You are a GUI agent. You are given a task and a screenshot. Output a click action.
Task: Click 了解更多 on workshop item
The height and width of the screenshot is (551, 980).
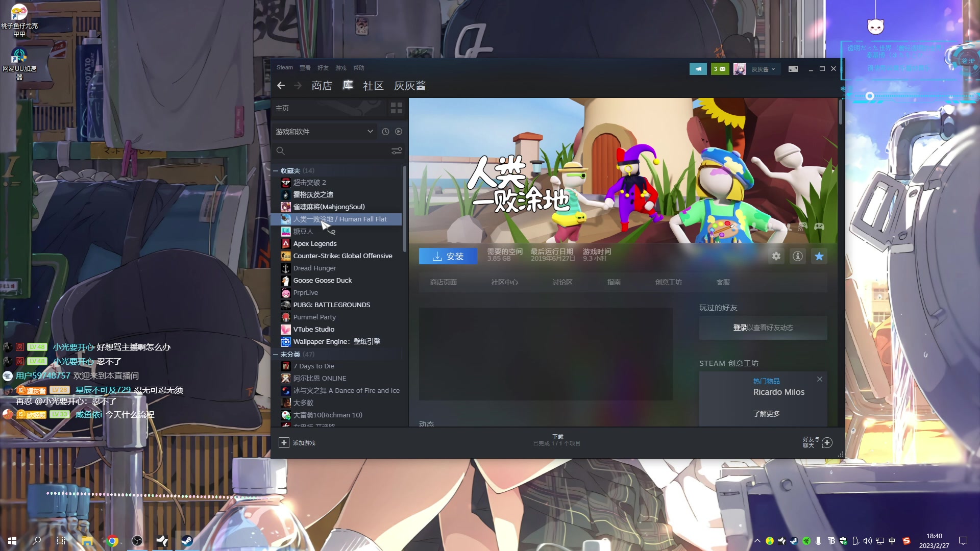[x=767, y=414]
